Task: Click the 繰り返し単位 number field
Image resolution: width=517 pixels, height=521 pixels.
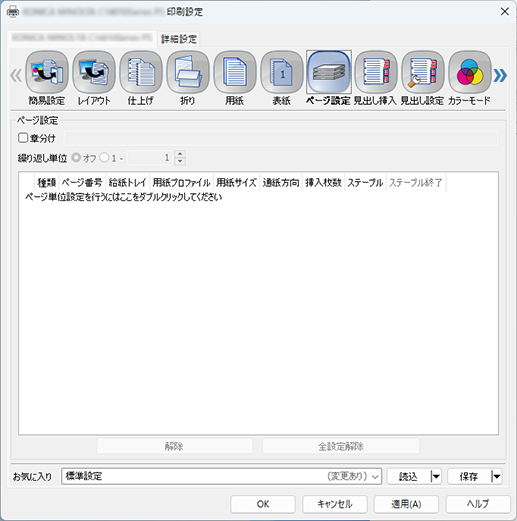Action: click(x=150, y=158)
